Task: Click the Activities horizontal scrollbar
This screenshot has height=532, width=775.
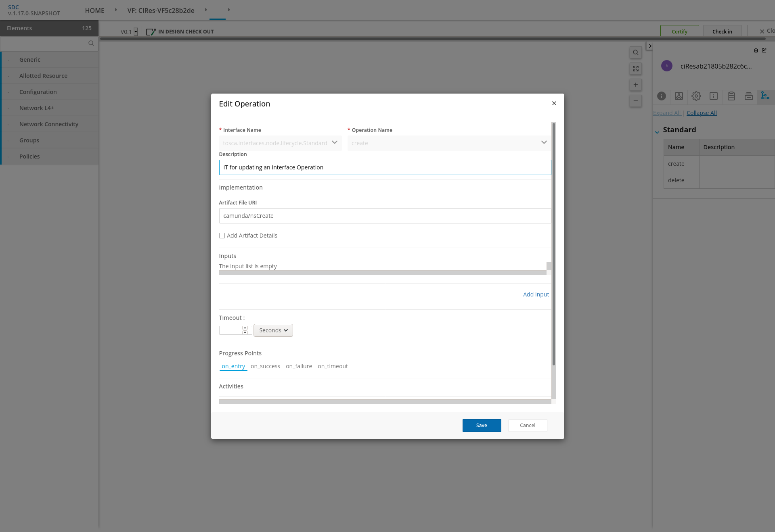Action: pyautogui.click(x=385, y=402)
